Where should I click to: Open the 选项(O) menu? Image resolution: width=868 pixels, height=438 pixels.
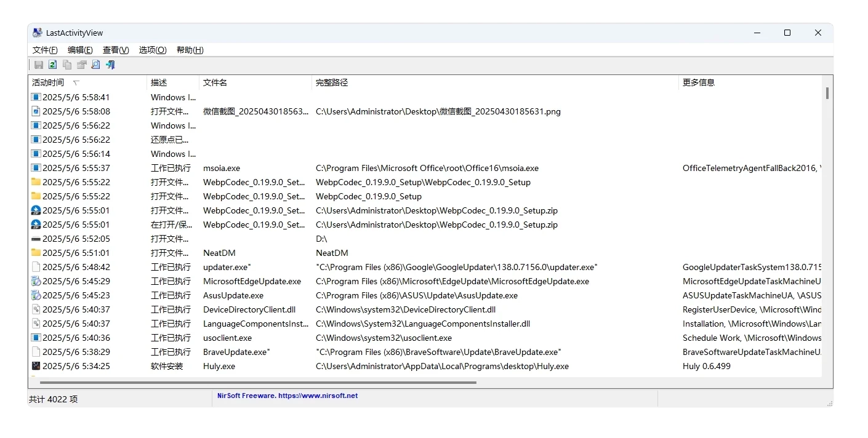tap(153, 50)
